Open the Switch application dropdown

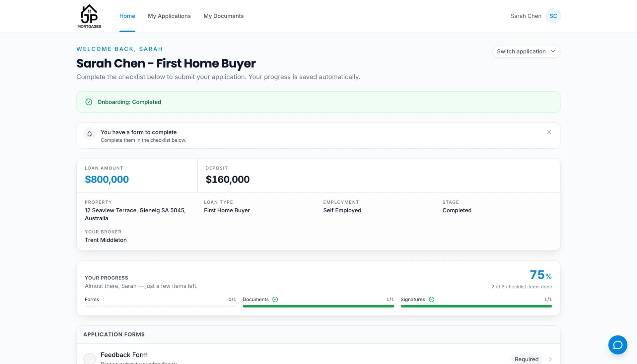click(x=526, y=51)
